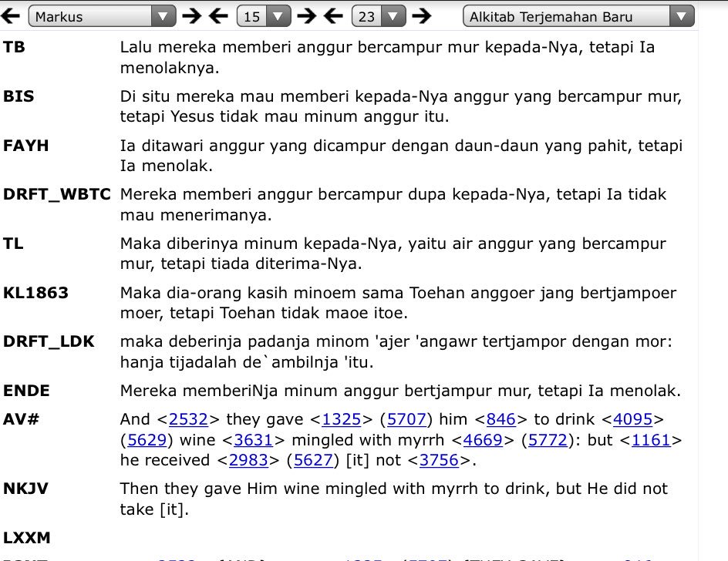Open Strong's number 2532 link
Image resolution: width=728 pixels, height=561 pixels.
coord(188,419)
